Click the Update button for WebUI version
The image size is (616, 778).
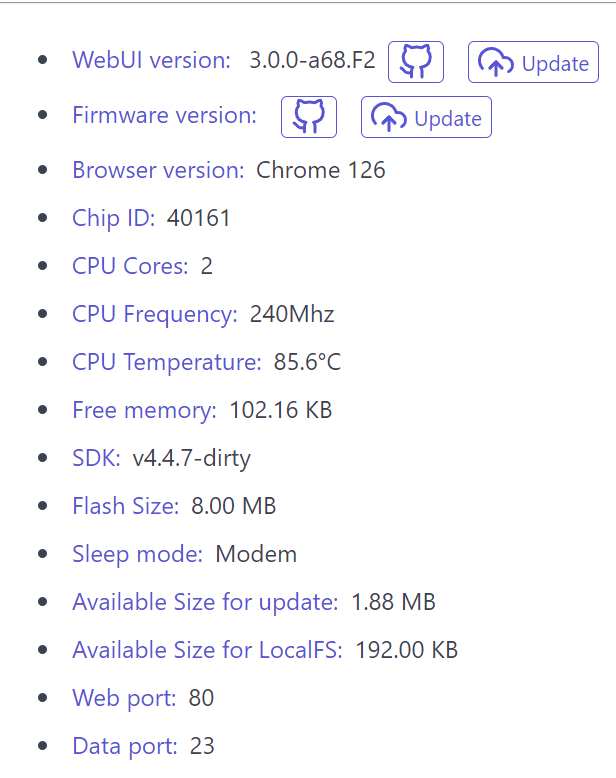point(533,62)
